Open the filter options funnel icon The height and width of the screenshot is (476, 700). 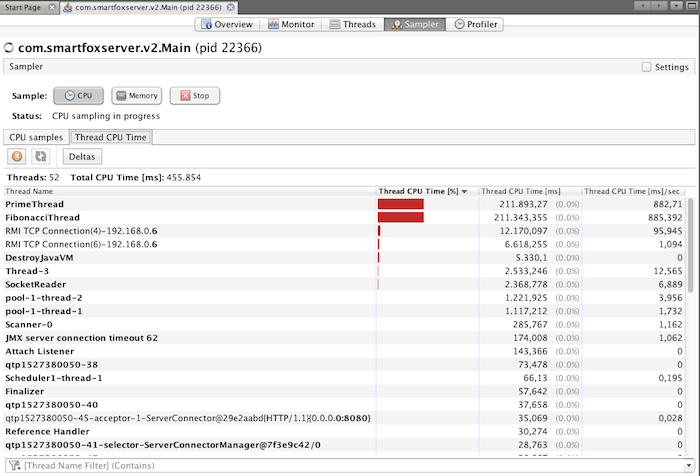pyautogui.click(x=15, y=466)
